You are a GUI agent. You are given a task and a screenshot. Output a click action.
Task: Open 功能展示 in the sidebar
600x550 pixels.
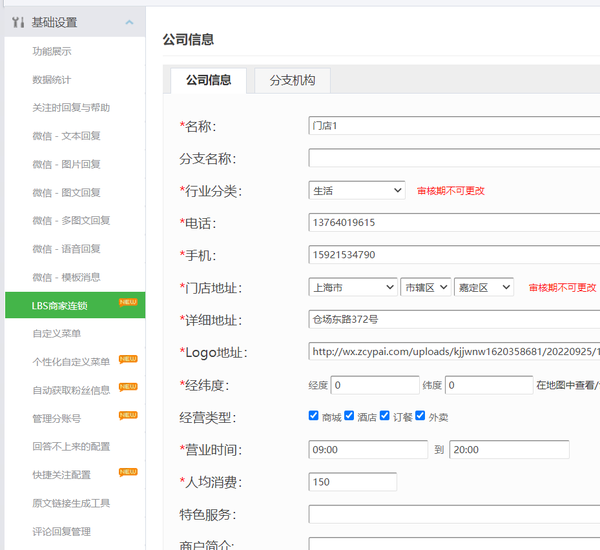pos(52,51)
